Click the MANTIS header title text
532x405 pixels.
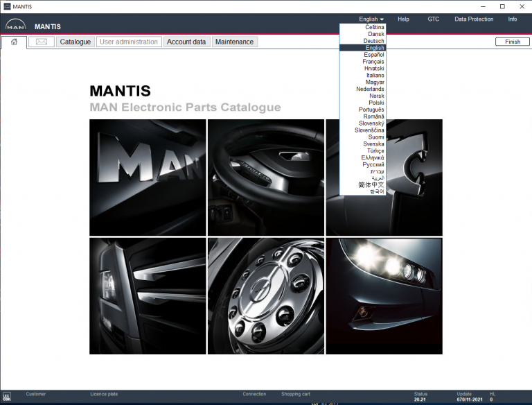48,26
